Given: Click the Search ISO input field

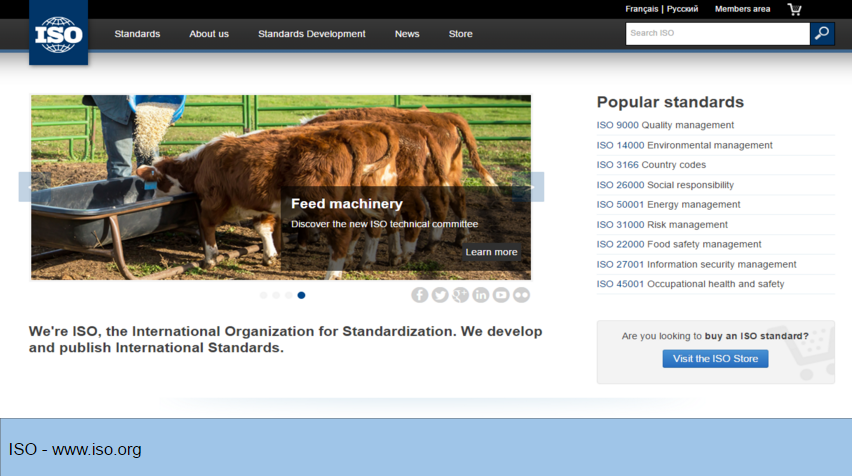Looking at the screenshot, I should coord(718,34).
